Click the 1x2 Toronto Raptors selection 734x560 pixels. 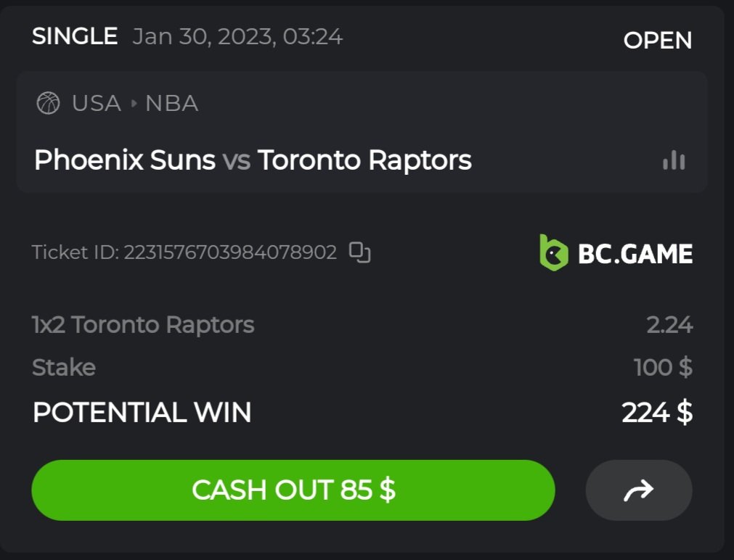143,325
